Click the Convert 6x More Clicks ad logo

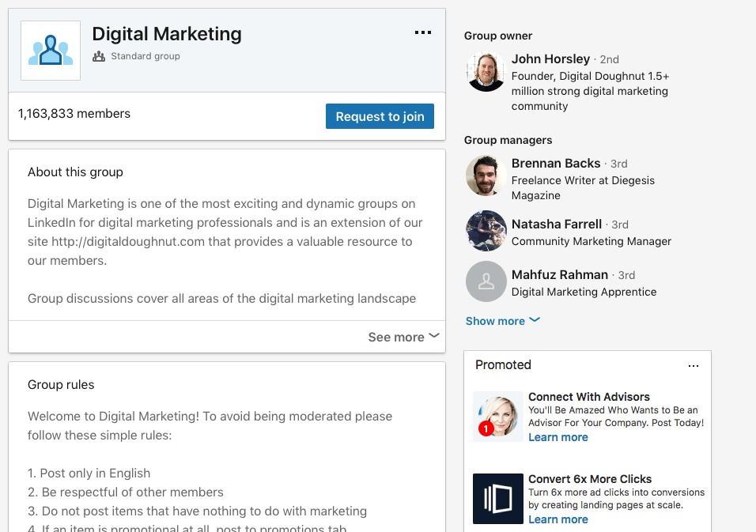498,499
